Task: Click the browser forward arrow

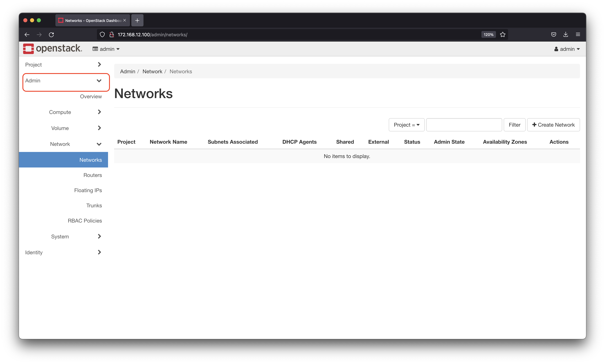Action: tap(39, 35)
